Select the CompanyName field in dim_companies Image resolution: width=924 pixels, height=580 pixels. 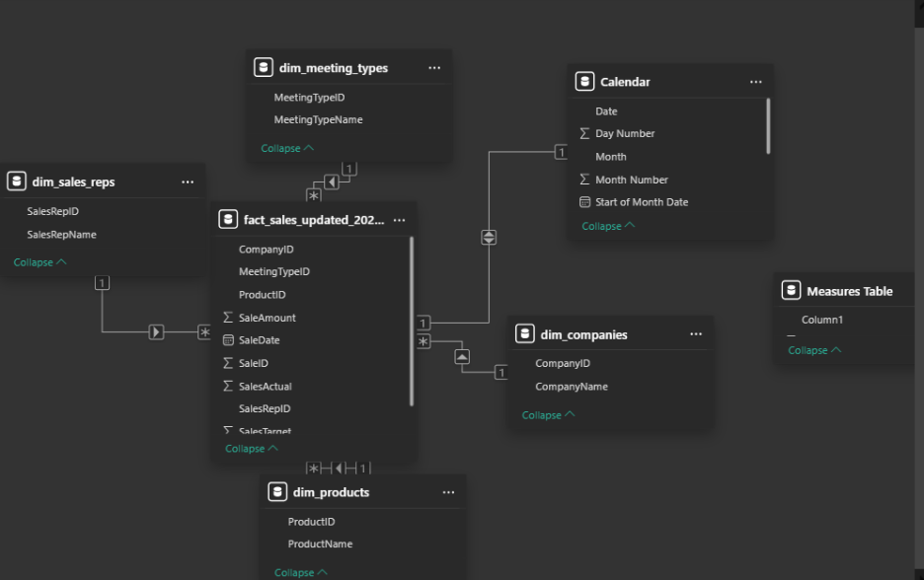click(571, 387)
